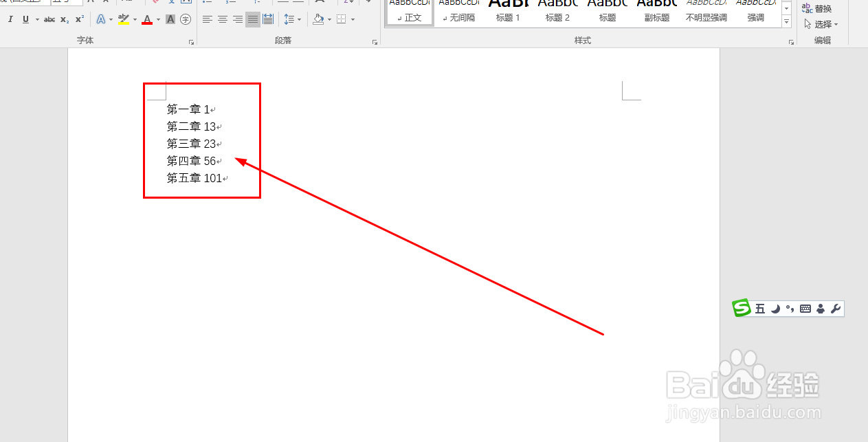Apply strikethrough to text
The height and width of the screenshot is (442, 868).
tap(49, 19)
